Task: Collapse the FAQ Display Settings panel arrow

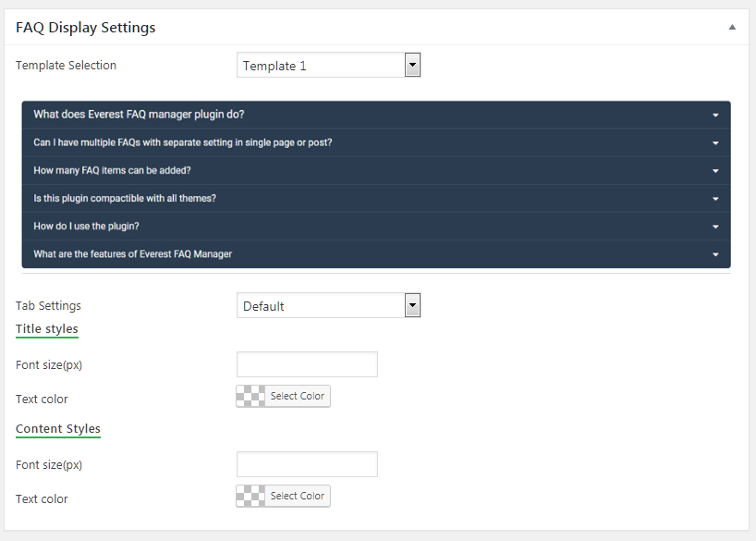Action: coord(732,28)
